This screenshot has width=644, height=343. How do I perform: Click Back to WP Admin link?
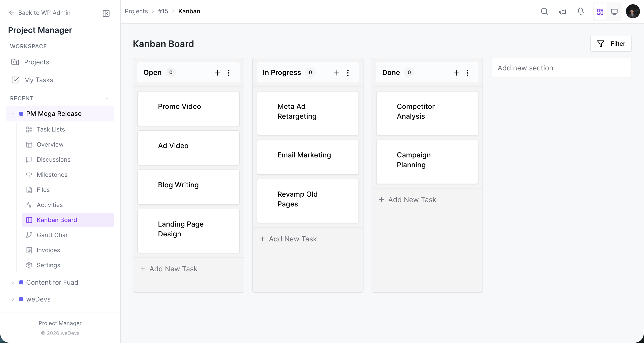tap(39, 13)
